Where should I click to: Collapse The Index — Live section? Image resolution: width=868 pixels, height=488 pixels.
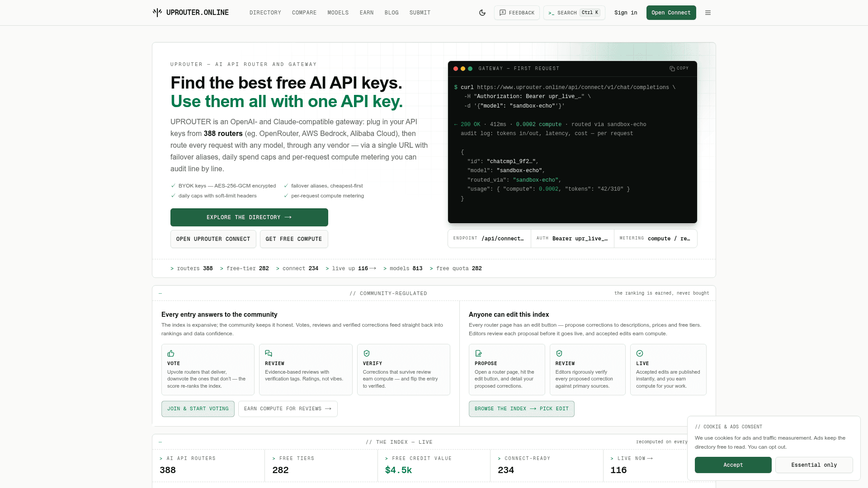point(160,442)
